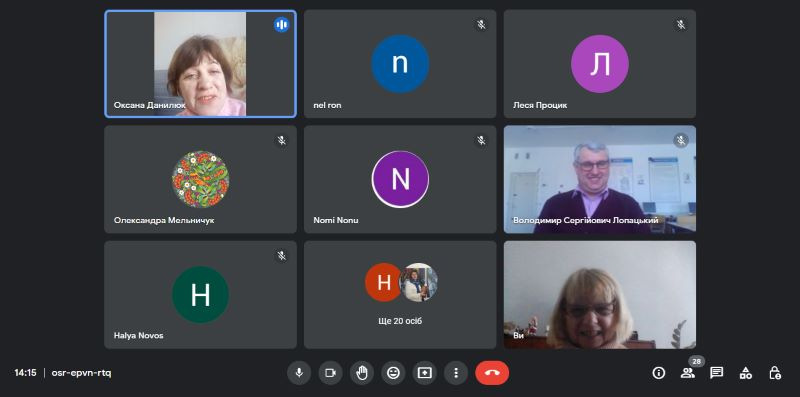The image size is (800, 397).
Task: Click the Halya Novos participant tile
Action: click(x=200, y=295)
